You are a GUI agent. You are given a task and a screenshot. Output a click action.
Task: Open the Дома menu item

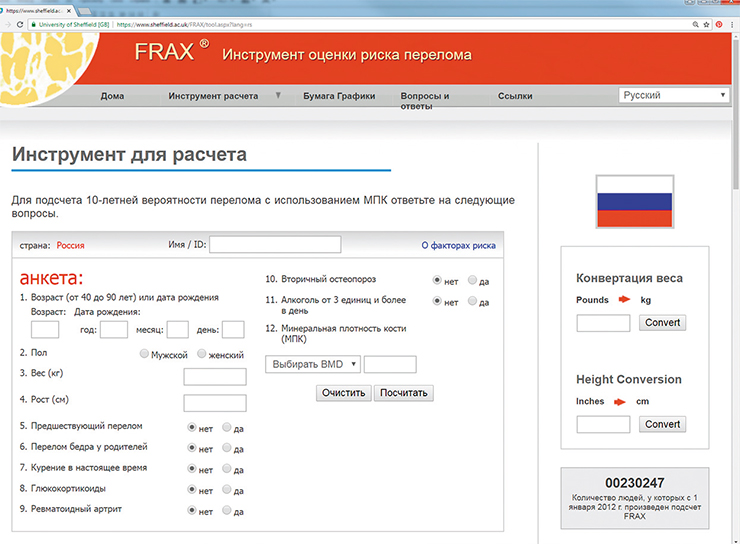click(x=112, y=96)
